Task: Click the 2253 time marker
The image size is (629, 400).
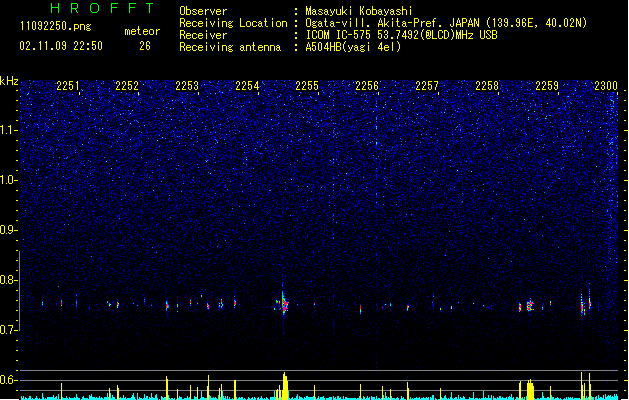Action: point(187,86)
